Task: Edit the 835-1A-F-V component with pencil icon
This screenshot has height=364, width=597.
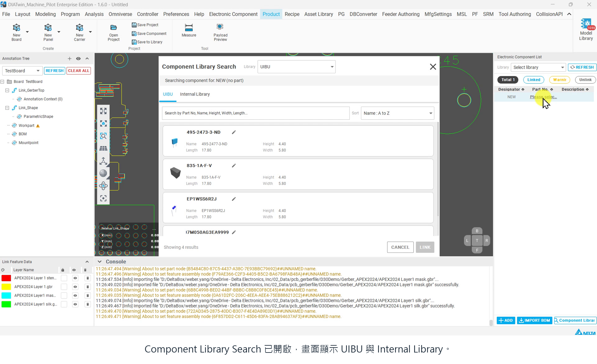Action: pos(234,166)
